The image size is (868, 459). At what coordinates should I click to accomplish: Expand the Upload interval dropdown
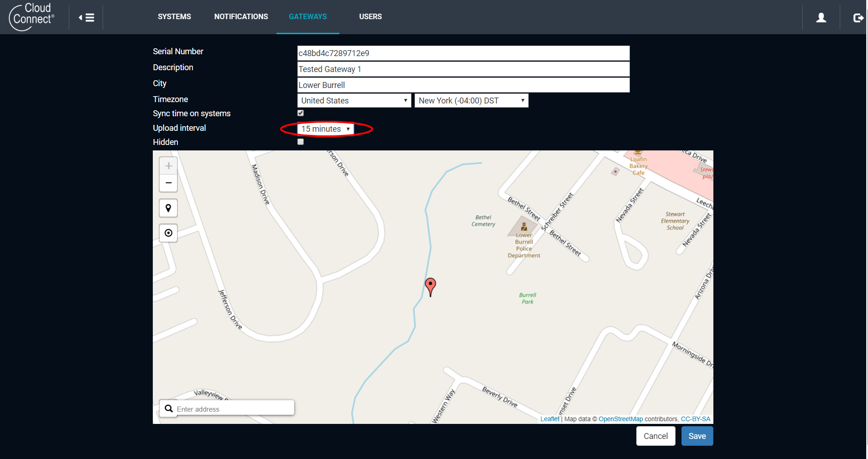click(x=326, y=129)
